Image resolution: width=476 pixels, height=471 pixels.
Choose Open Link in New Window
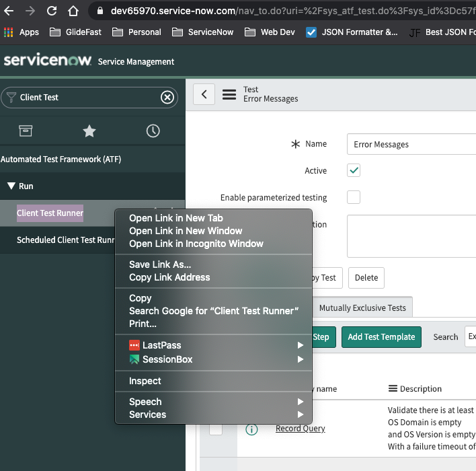(x=213, y=231)
